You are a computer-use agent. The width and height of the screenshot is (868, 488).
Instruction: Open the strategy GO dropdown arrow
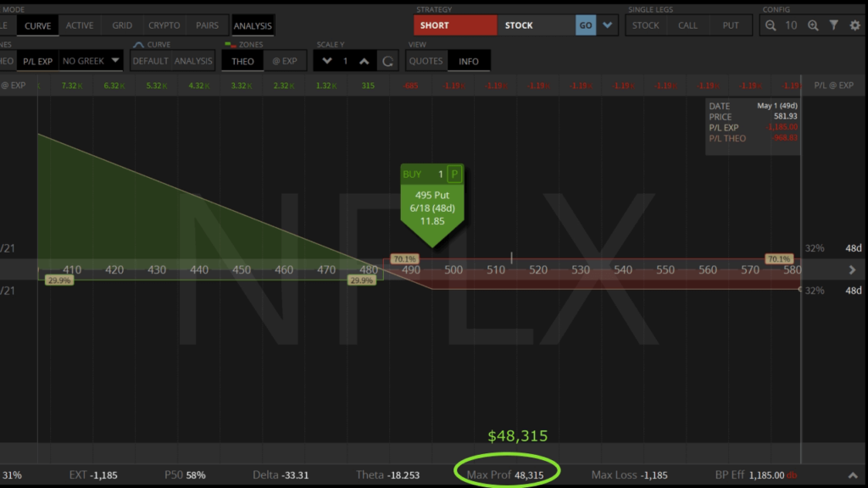click(x=607, y=25)
